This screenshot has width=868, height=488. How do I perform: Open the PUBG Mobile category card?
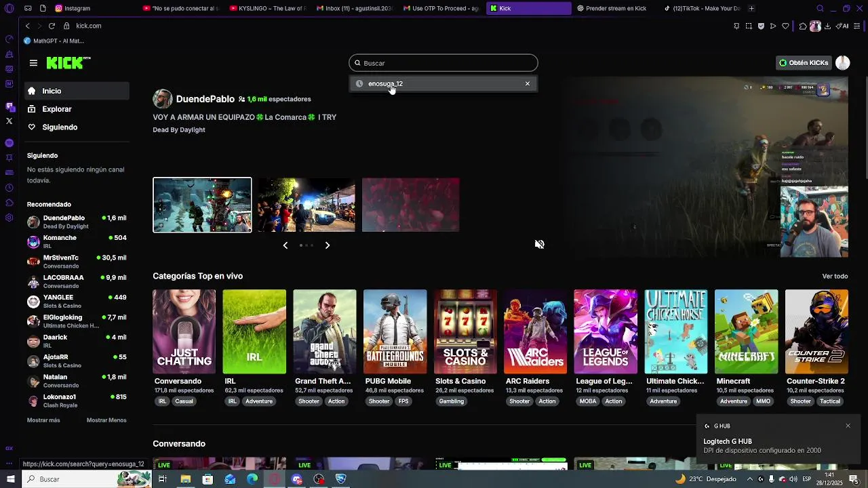tap(395, 332)
